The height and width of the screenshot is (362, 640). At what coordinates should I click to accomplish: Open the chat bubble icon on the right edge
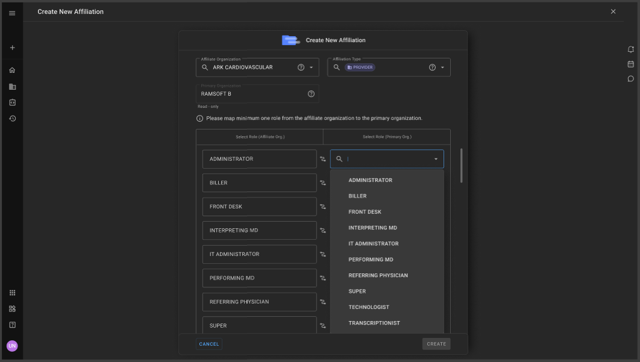click(631, 79)
